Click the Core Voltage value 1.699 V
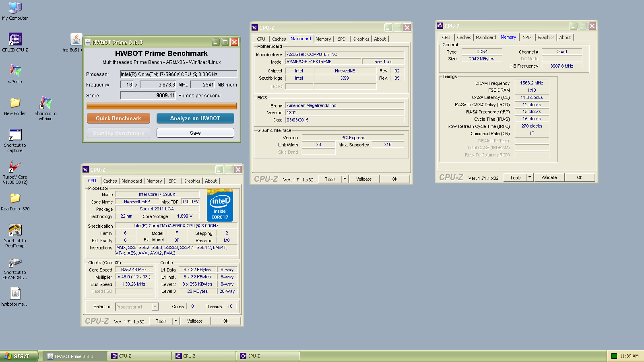 [x=185, y=216]
